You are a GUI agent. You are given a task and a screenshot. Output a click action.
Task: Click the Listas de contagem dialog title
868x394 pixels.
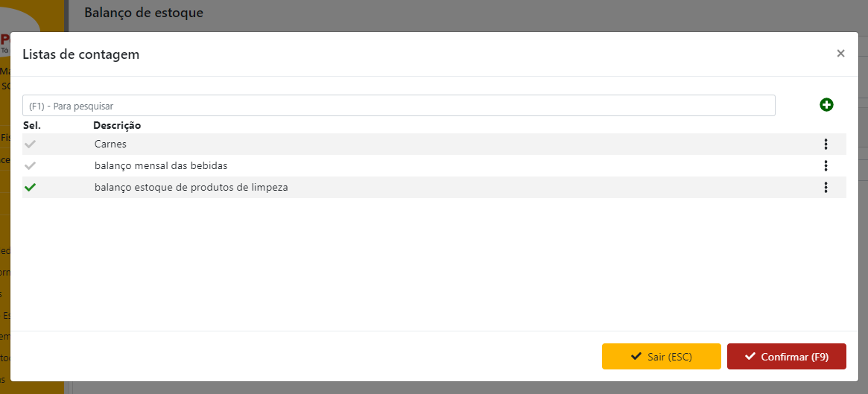click(x=80, y=54)
